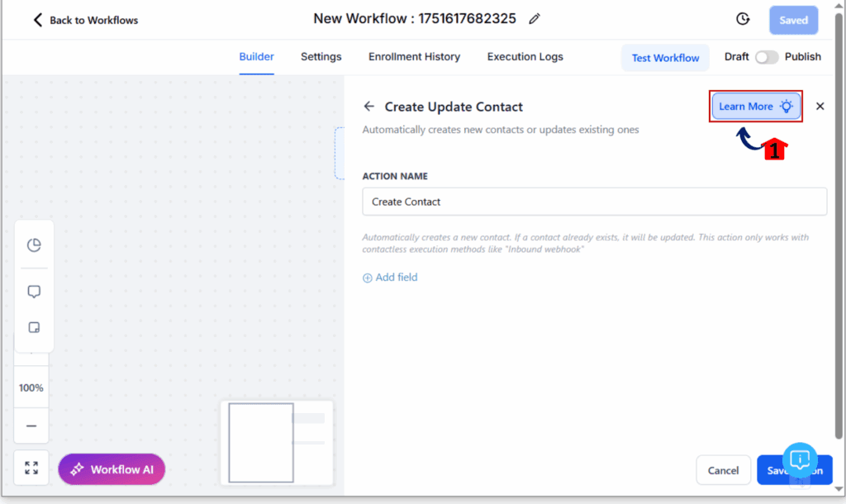
Task: Click the canvas minimap thumbnail
Action: click(x=277, y=443)
